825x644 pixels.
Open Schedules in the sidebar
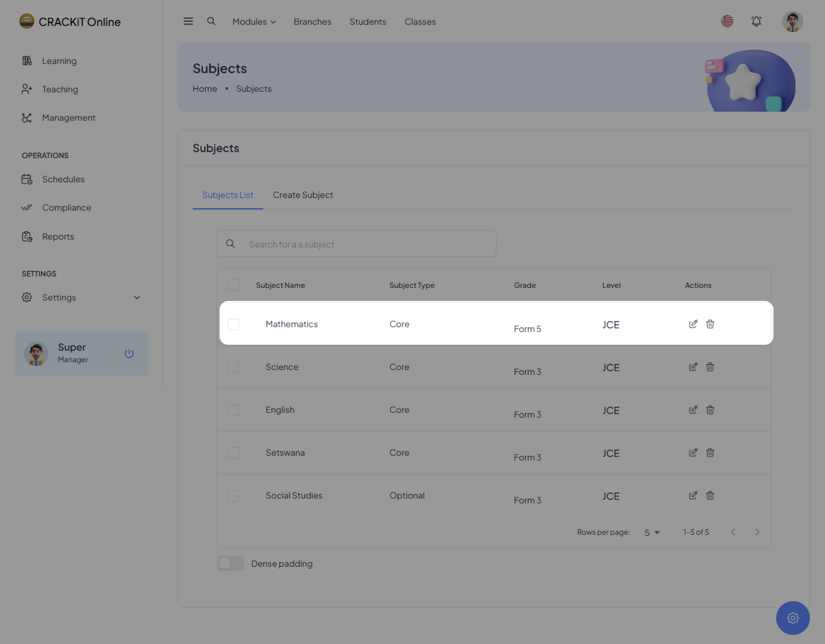[x=63, y=179]
